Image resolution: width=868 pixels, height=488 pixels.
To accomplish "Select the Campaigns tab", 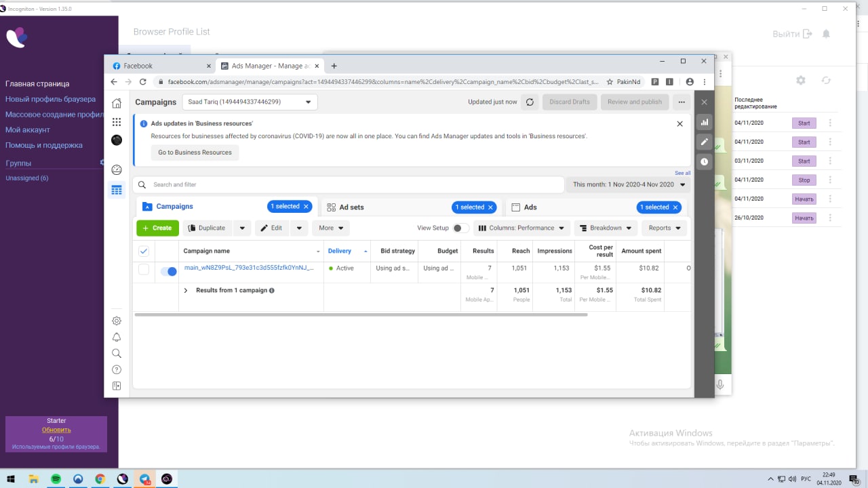I will [226, 207].
